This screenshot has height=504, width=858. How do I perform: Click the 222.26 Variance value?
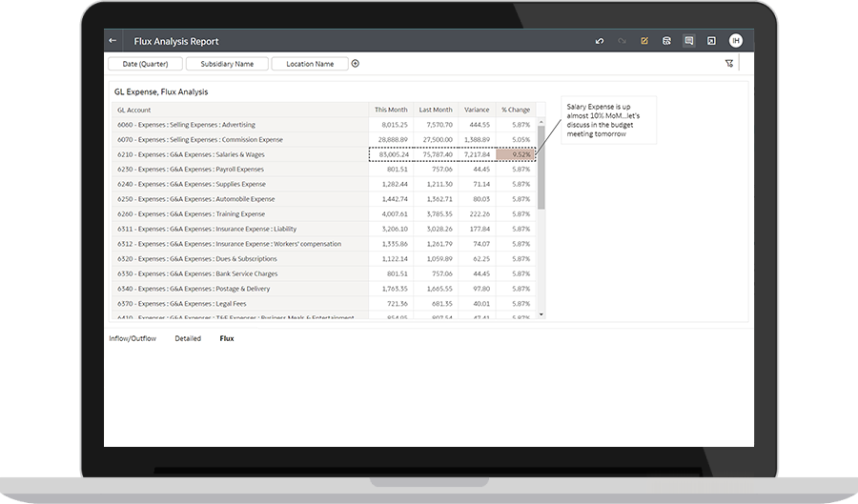click(480, 214)
